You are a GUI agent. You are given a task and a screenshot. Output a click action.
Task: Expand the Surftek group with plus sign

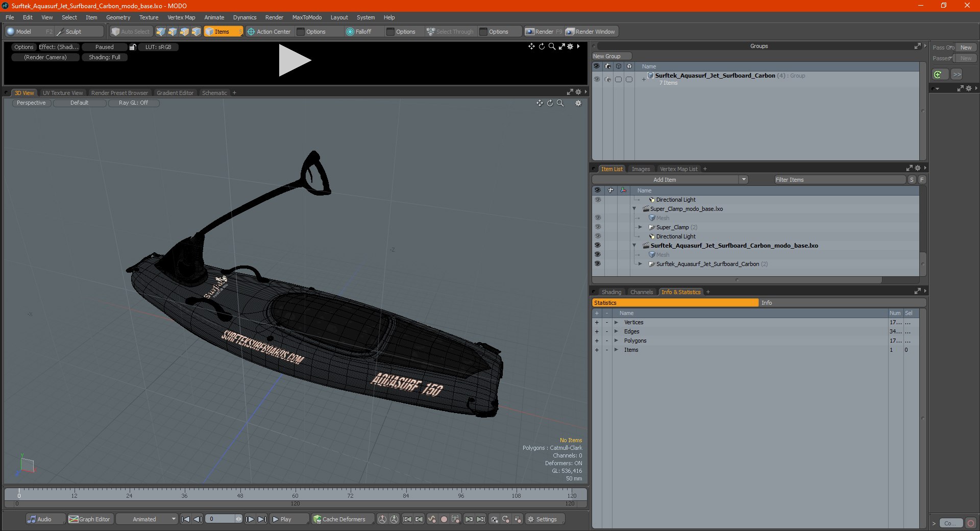pyautogui.click(x=644, y=79)
